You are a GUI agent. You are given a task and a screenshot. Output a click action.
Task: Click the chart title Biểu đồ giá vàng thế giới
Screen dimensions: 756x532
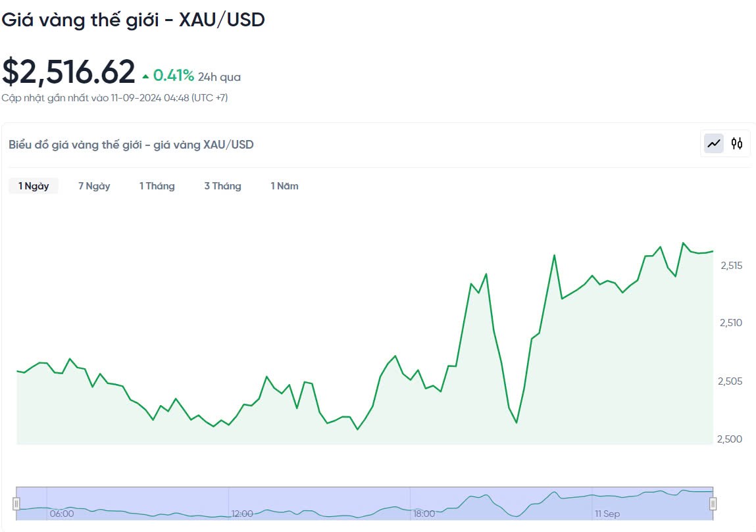(x=131, y=145)
